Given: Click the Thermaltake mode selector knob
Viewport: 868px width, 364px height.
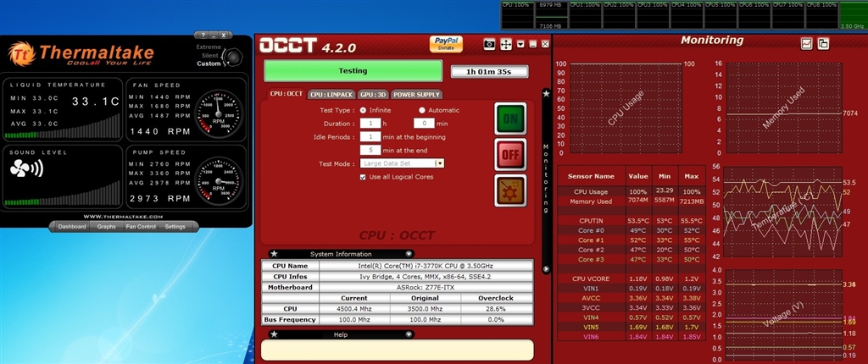Looking at the screenshot, I should pyautogui.click(x=234, y=57).
